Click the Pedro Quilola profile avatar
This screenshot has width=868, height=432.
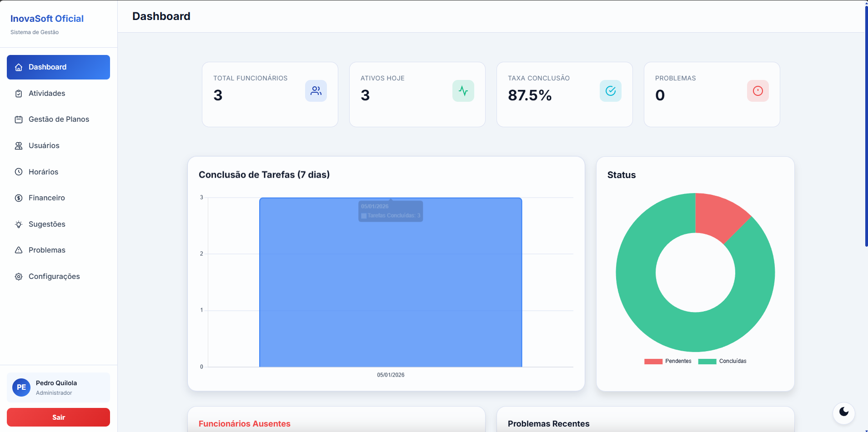click(21, 387)
